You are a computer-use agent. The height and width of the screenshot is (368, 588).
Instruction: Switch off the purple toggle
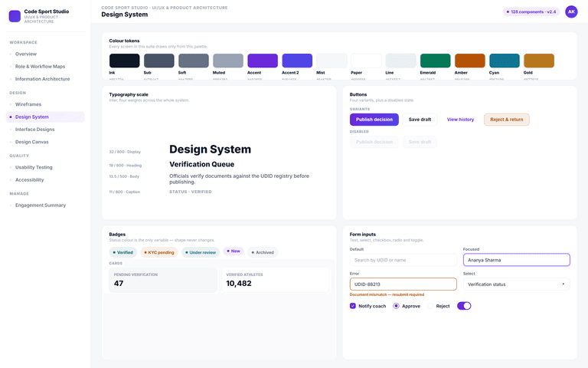464,306
